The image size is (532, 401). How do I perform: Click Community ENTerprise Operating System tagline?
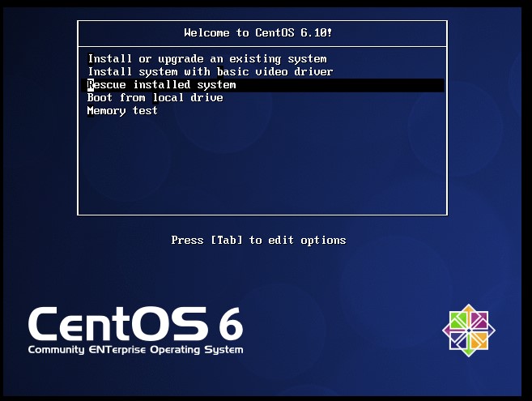(136, 350)
